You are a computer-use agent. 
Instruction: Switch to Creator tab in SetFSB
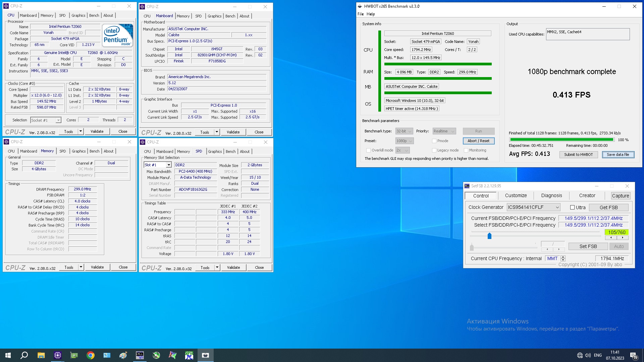click(587, 195)
